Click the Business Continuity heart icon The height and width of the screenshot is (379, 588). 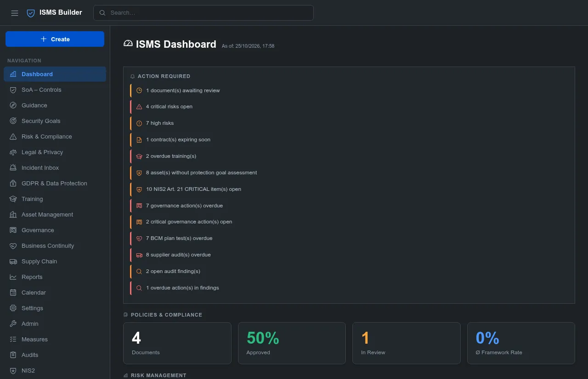tap(13, 246)
